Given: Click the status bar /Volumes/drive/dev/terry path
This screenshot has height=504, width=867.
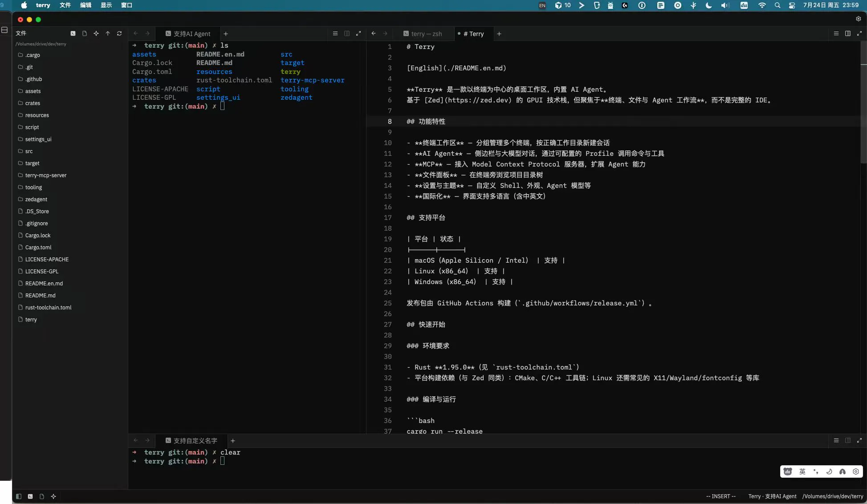Looking at the screenshot, I should (x=833, y=496).
